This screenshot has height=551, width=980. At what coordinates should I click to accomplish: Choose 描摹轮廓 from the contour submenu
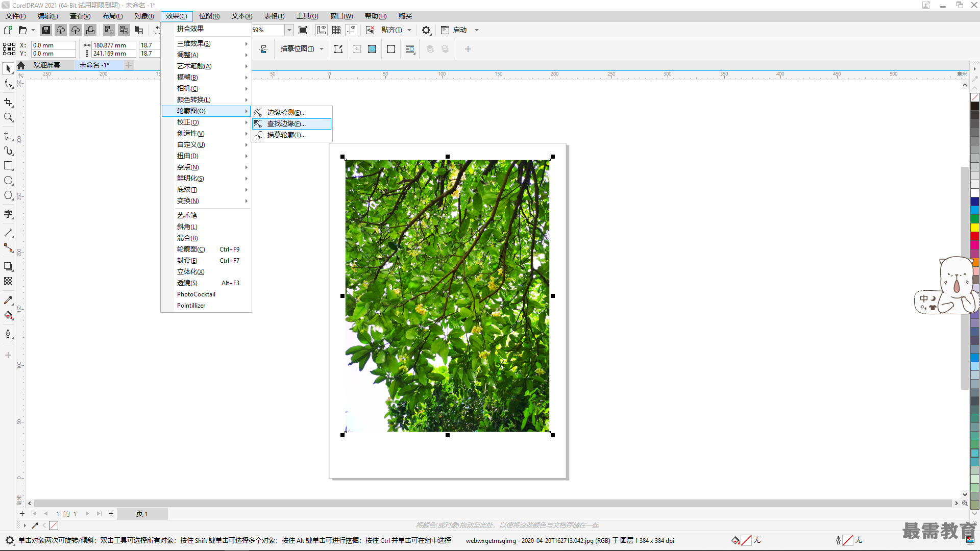click(x=292, y=135)
